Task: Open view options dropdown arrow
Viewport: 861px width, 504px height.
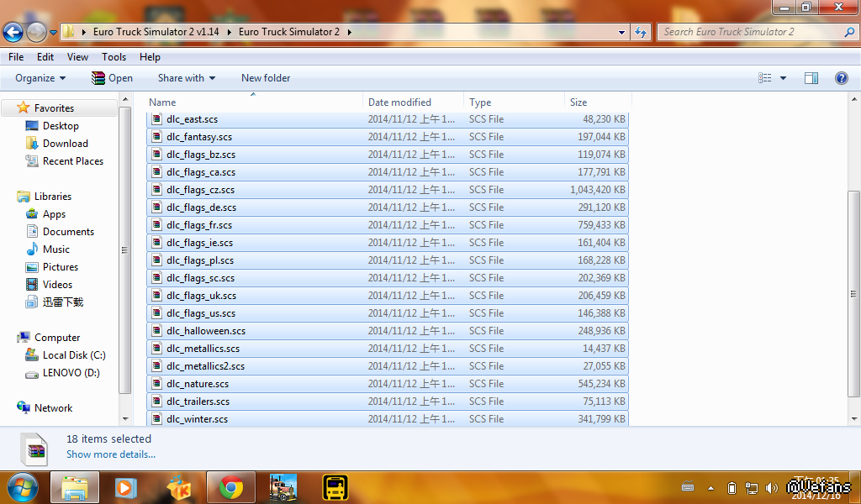Action: coord(783,78)
